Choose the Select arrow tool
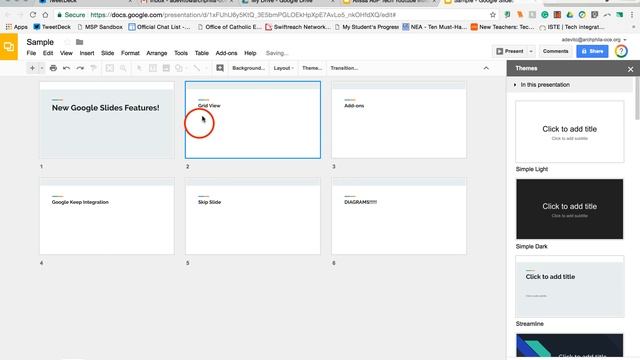This screenshot has width=640, height=360. click(x=140, y=68)
